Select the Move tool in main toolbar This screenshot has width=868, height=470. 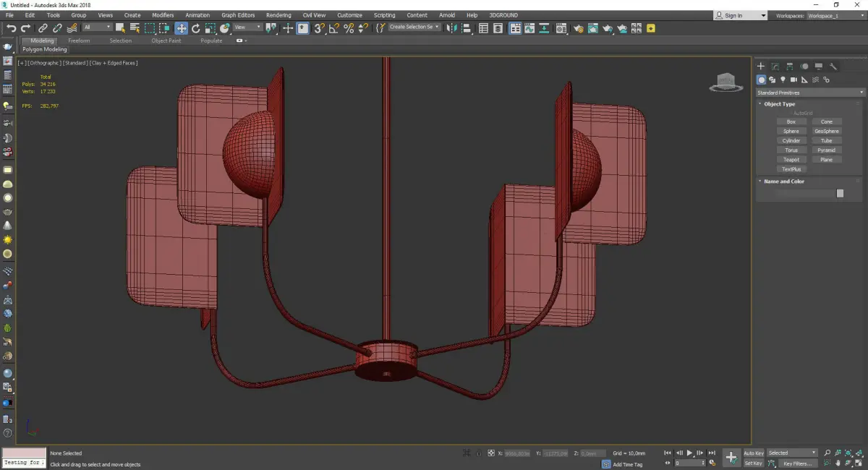point(181,28)
